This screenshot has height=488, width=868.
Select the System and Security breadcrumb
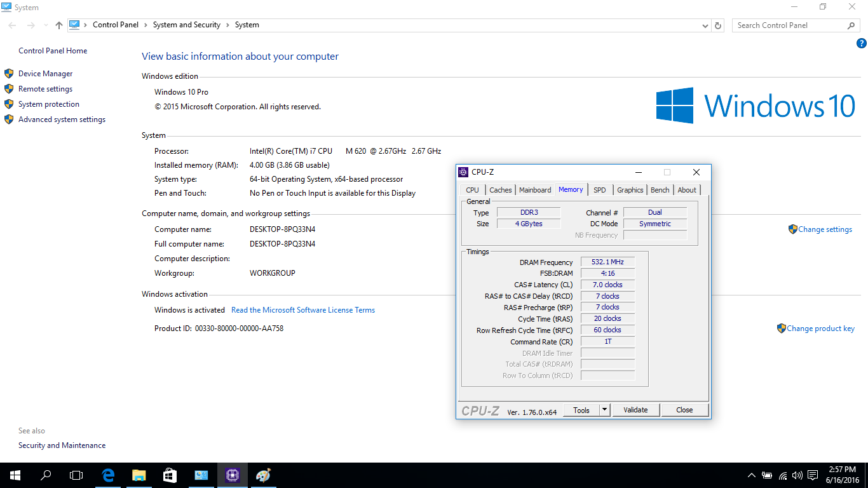[187, 25]
